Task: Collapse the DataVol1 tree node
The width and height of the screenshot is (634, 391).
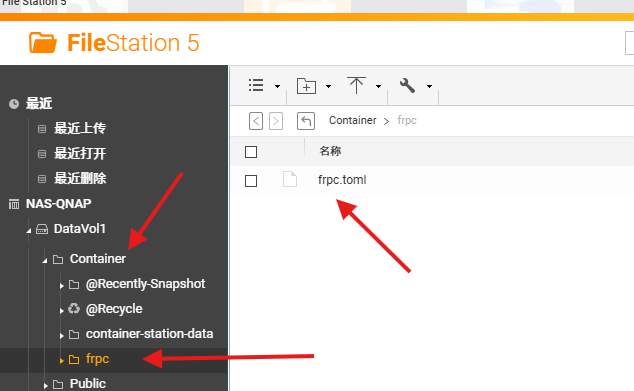Action: [29, 231]
